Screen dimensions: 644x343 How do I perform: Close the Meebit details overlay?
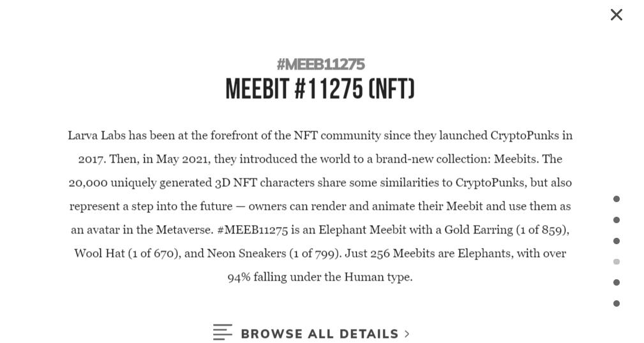(616, 15)
